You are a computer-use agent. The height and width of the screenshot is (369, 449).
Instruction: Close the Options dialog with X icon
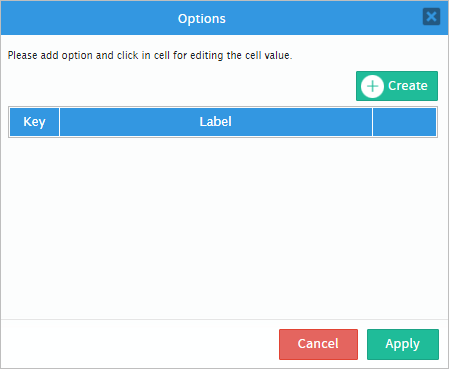[x=431, y=17]
